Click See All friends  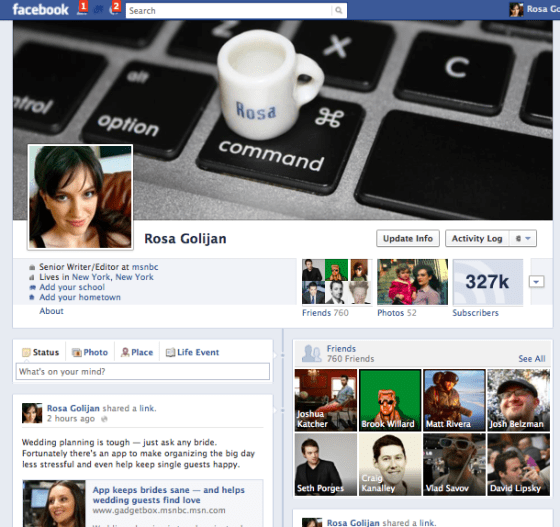[532, 359]
